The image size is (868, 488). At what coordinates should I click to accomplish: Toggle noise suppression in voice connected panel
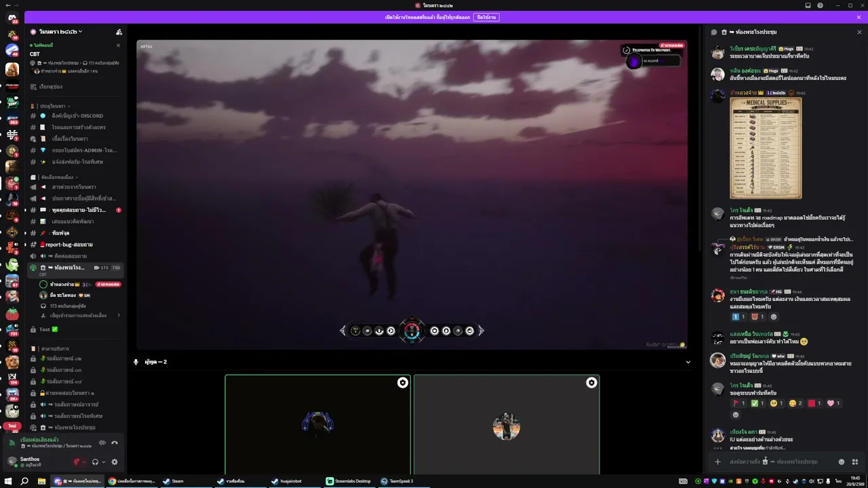tap(102, 443)
